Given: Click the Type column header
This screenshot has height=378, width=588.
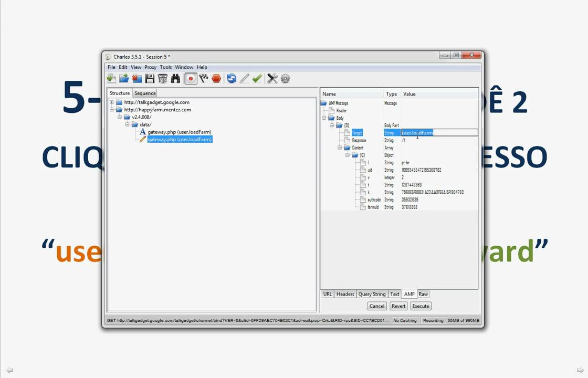Looking at the screenshot, I should [392, 94].
